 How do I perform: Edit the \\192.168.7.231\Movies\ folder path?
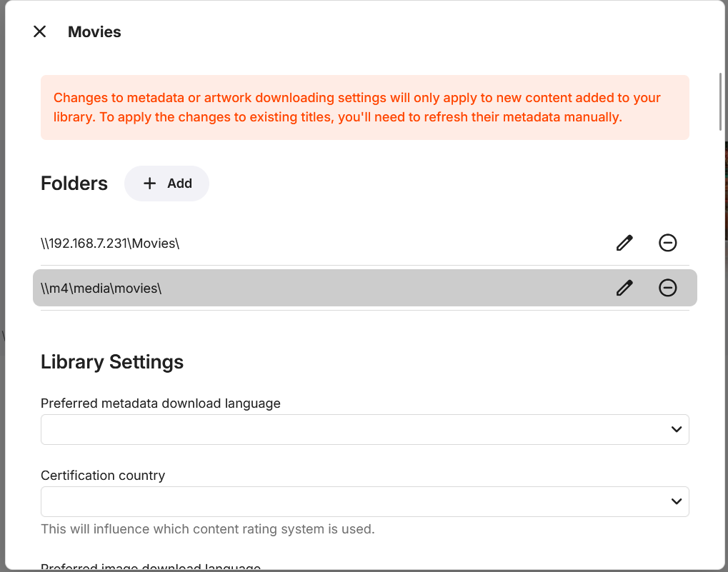click(624, 243)
